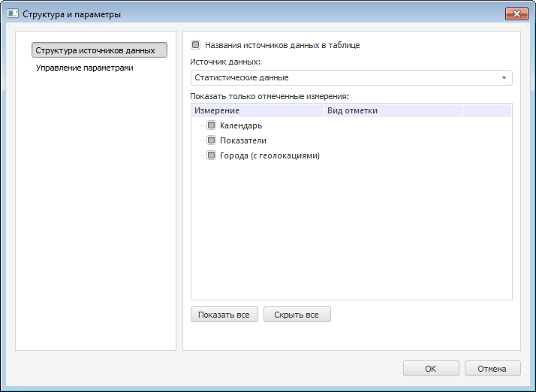The height and width of the screenshot is (392, 536).
Task: Open Управление параметрами section
Action: (x=84, y=68)
